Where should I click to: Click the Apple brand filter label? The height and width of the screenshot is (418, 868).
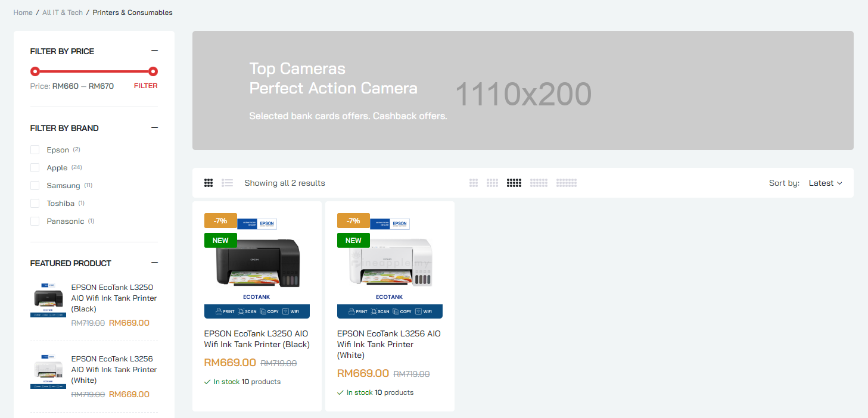coord(57,167)
